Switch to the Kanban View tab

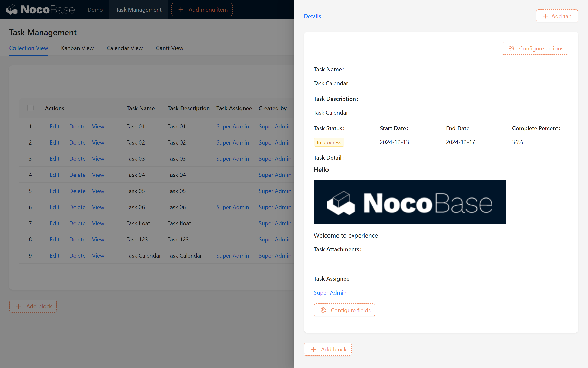tap(77, 48)
